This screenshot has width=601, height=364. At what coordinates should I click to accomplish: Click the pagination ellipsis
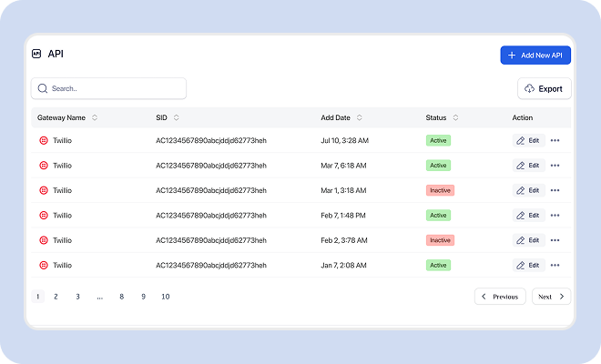99,297
